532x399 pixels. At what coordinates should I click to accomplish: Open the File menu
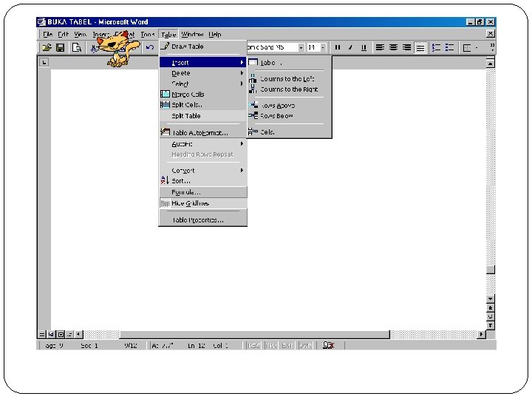(x=47, y=34)
